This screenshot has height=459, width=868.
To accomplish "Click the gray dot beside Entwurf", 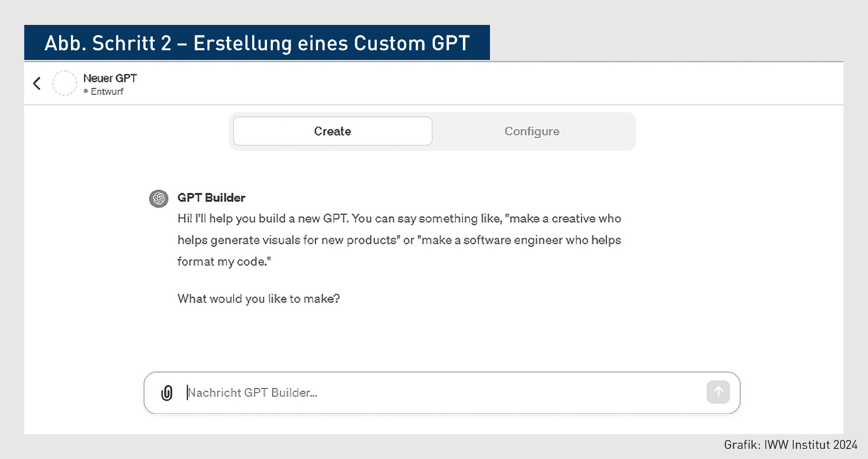I will 86,91.
